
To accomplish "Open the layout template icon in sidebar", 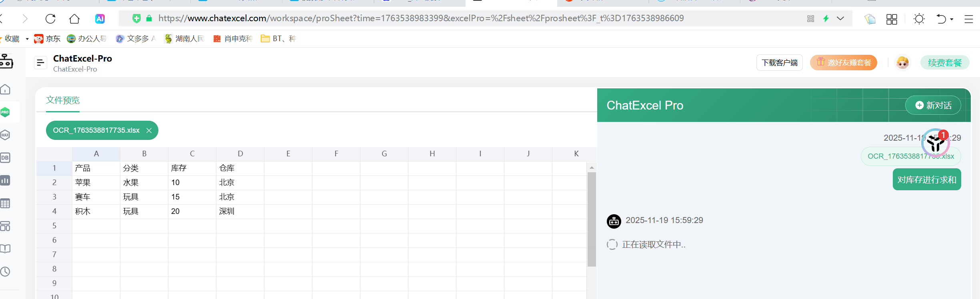I will (x=5, y=226).
